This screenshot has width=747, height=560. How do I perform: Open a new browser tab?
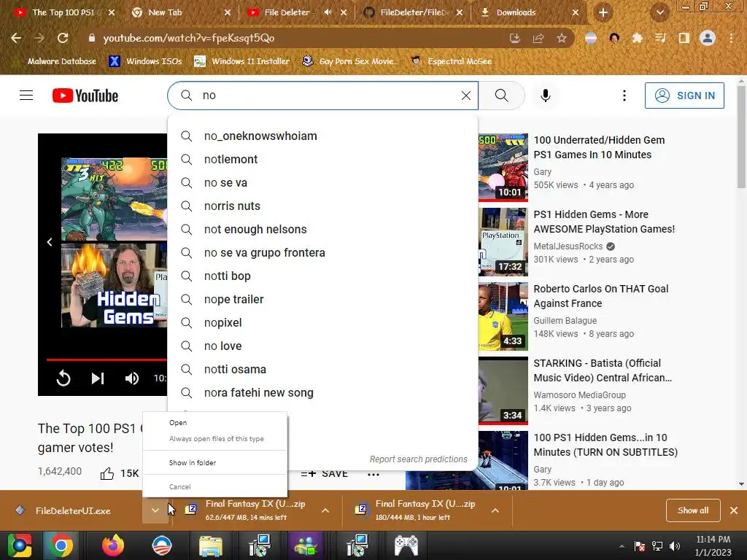pyautogui.click(x=603, y=12)
